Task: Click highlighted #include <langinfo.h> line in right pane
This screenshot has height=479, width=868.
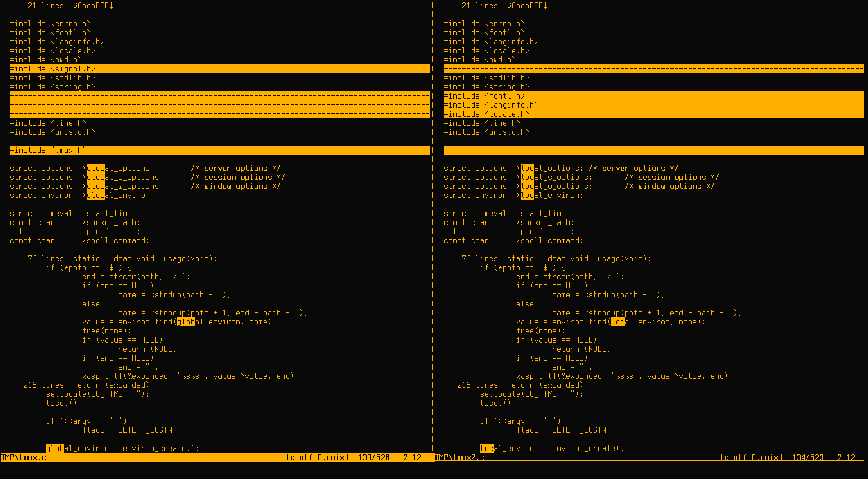Action: [654, 105]
